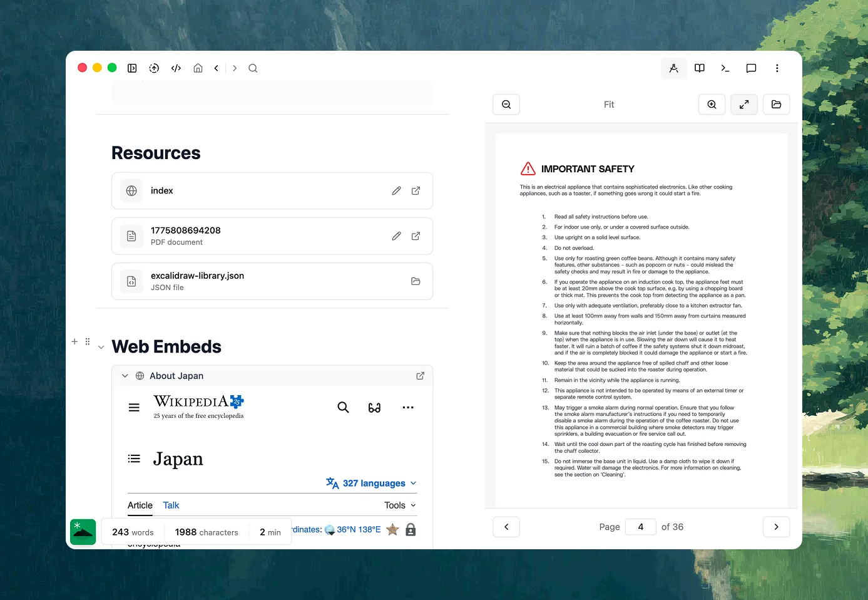Click the Fit zoom level label
Screen dimensions: 868x600
(609, 105)
